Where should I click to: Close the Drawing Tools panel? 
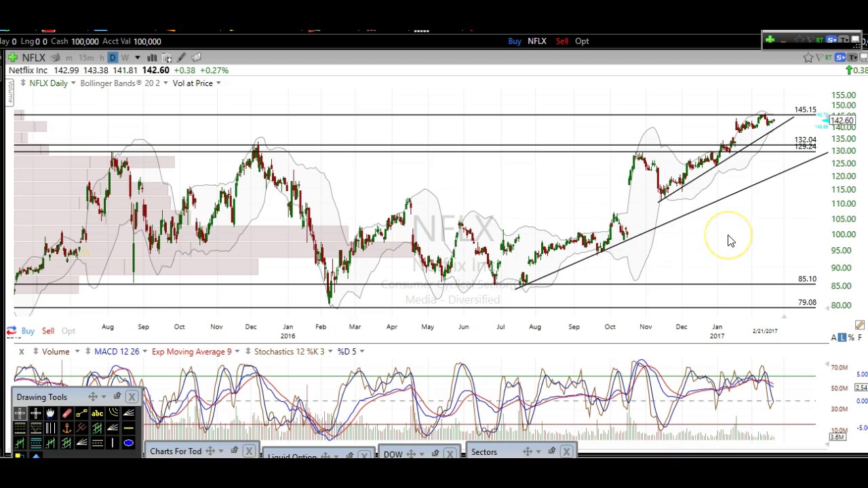pos(132,397)
